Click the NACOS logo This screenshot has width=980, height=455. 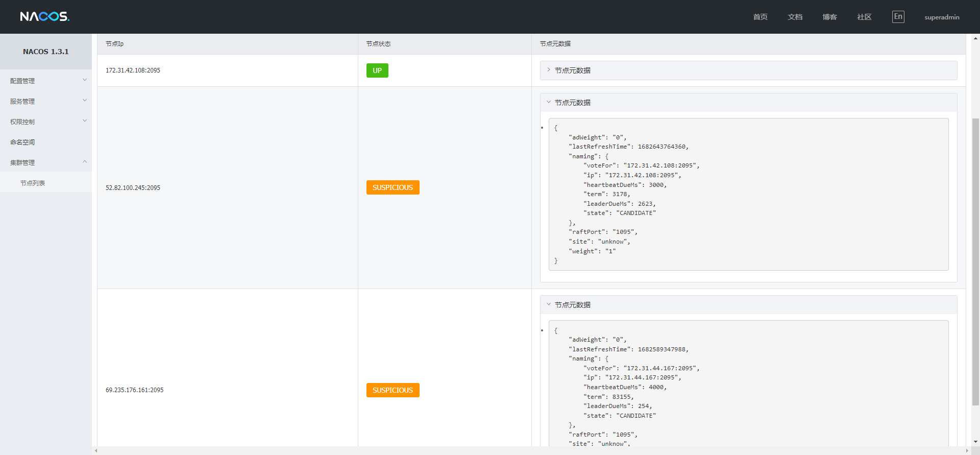pyautogui.click(x=44, y=17)
